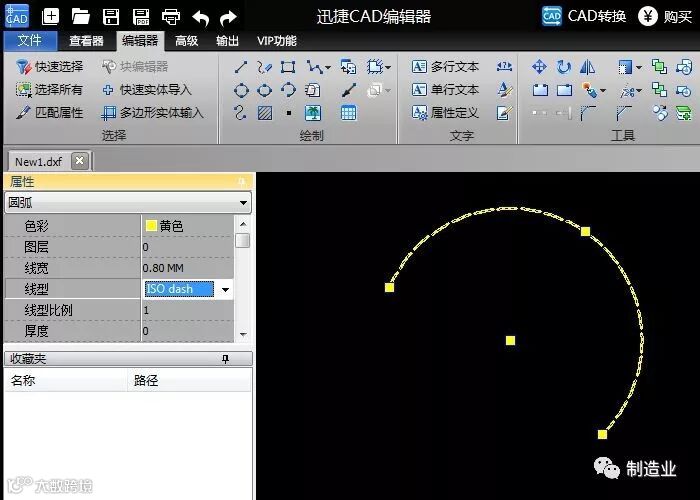The image size is (700, 500).
Task: Click 多边形实体输入 button
Action: click(152, 113)
